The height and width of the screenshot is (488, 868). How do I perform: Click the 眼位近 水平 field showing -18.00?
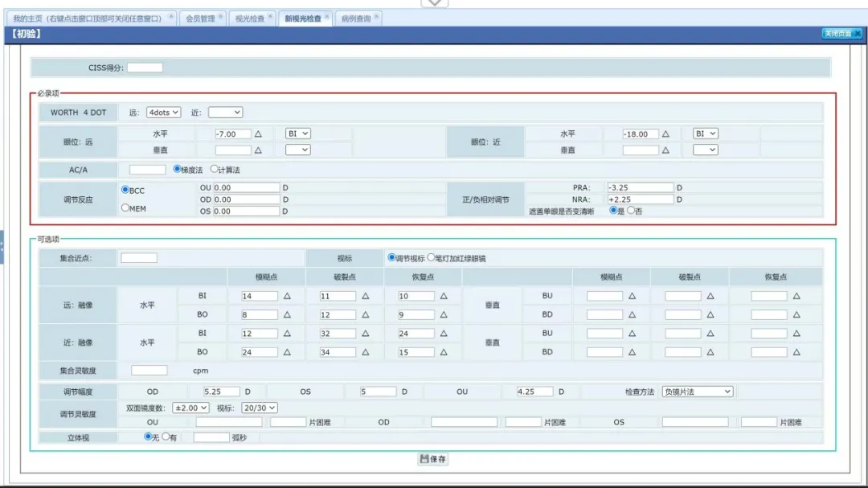(641, 134)
